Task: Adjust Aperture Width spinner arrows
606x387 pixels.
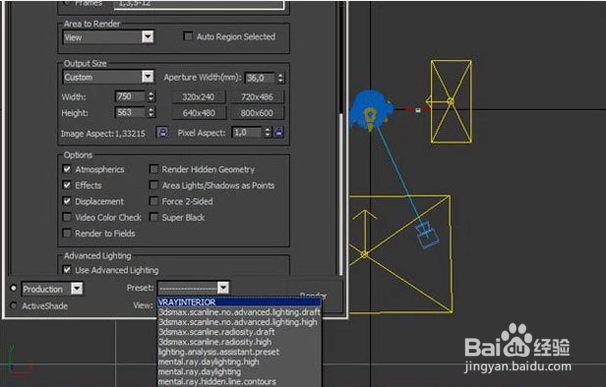Action: click(281, 78)
